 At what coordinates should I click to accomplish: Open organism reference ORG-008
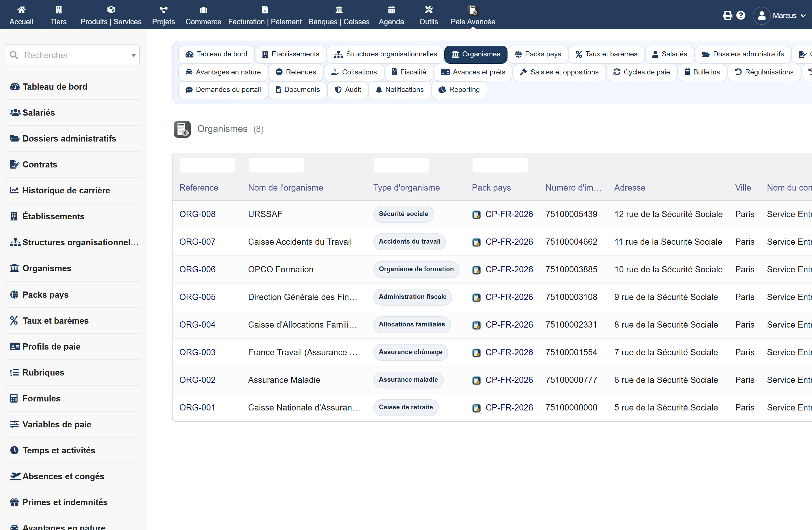point(197,214)
